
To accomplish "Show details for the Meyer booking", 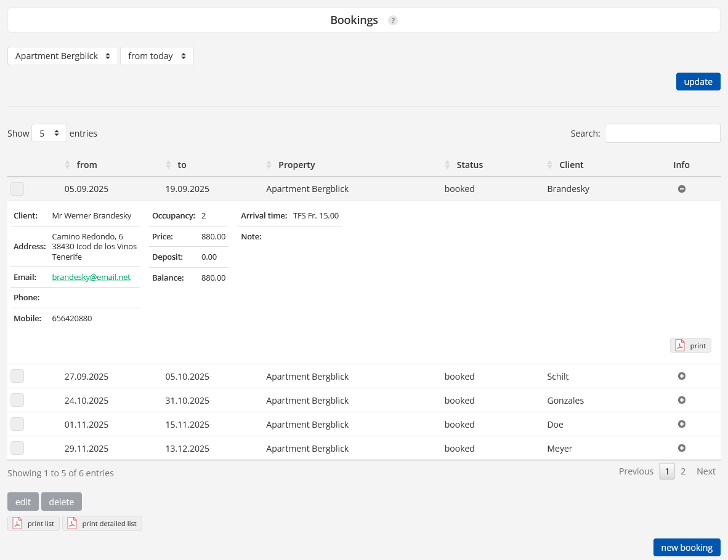I will 681,448.
